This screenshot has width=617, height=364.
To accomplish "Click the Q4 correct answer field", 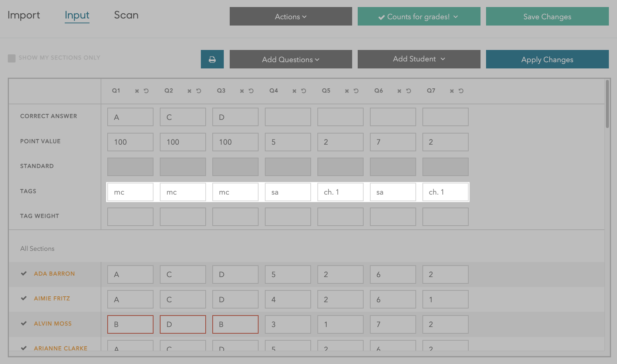I will [x=288, y=117].
